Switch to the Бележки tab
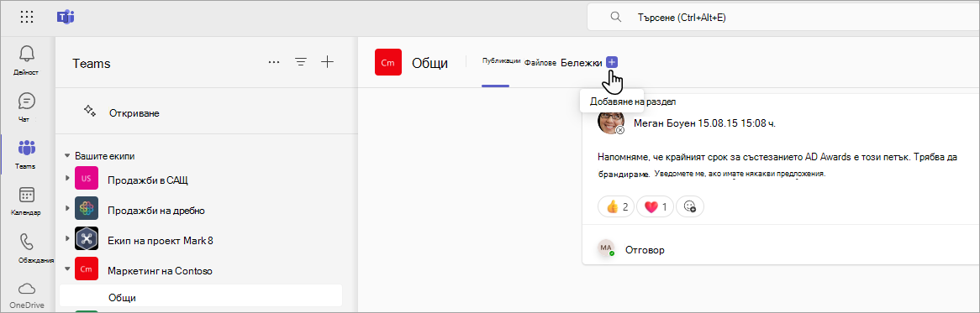980x313 pixels. click(x=582, y=63)
